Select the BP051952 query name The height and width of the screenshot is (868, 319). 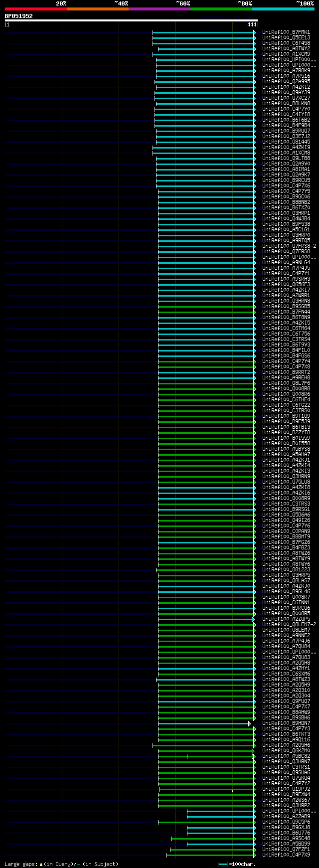(19, 16)
